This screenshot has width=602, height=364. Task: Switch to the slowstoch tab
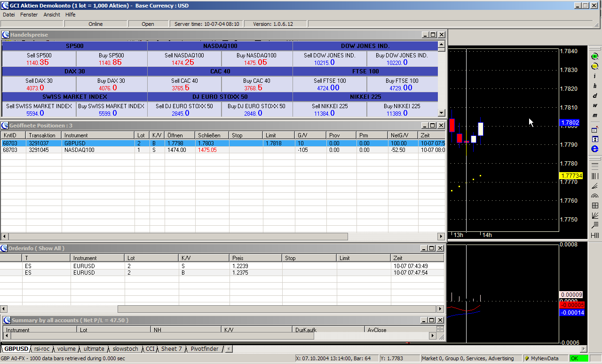coord(126,349)
